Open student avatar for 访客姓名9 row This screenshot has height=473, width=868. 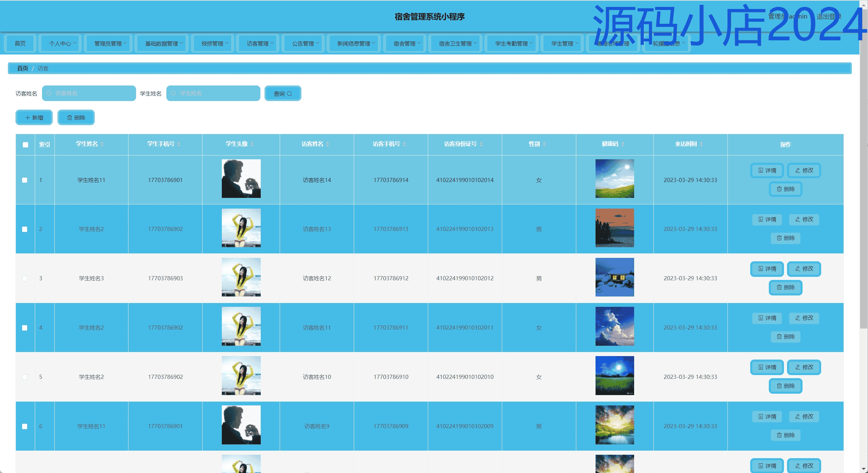coord(241,425)
